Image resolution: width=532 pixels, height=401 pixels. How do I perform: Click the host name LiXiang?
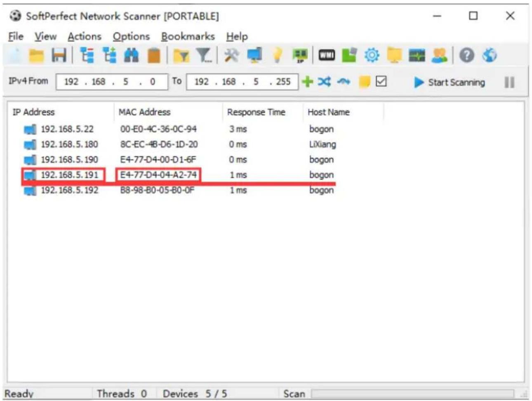[322, 144]
